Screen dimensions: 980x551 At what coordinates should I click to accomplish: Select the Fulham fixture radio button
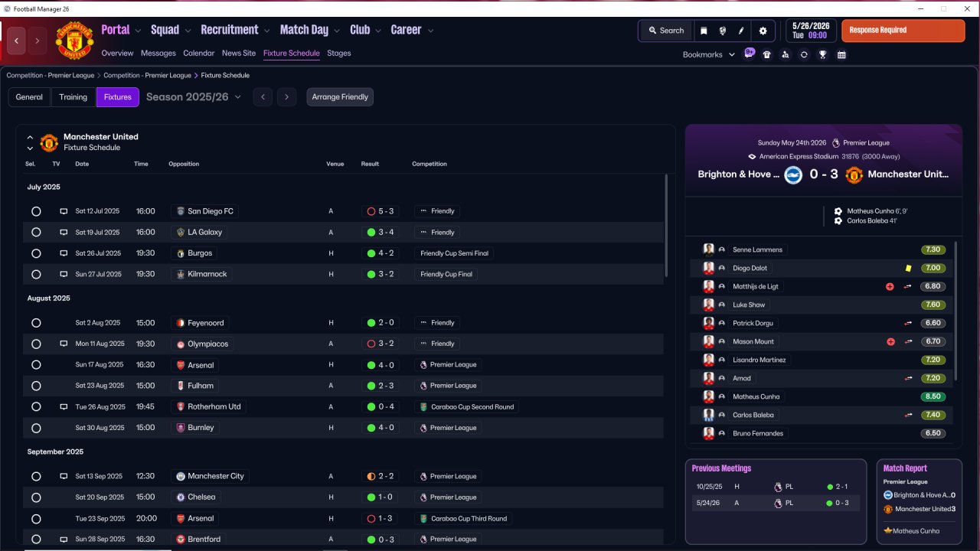[36, 386]
